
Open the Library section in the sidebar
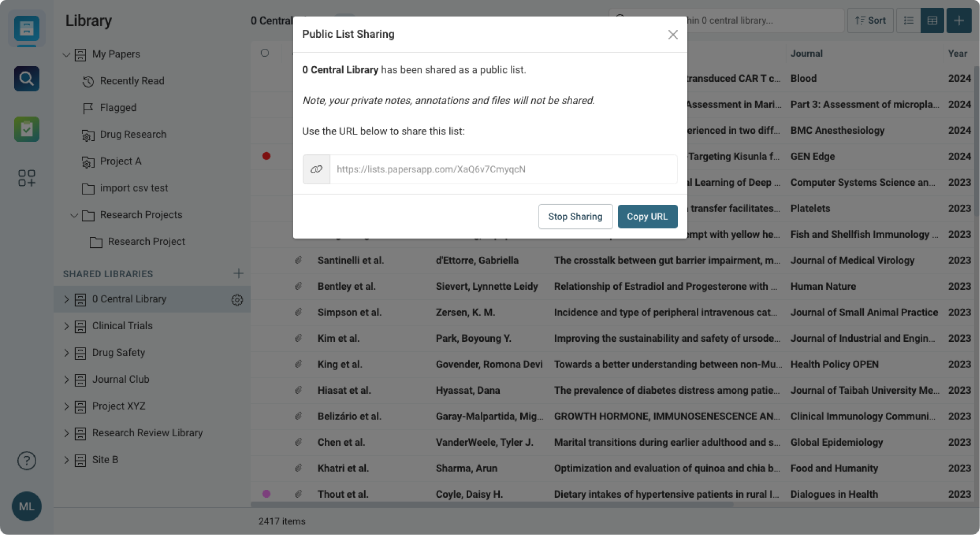(26, 29)
